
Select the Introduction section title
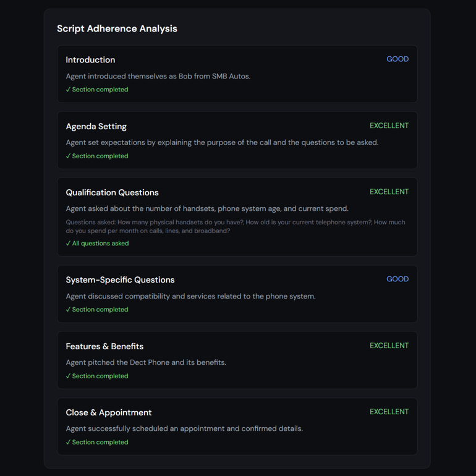[x=90, y=60]
